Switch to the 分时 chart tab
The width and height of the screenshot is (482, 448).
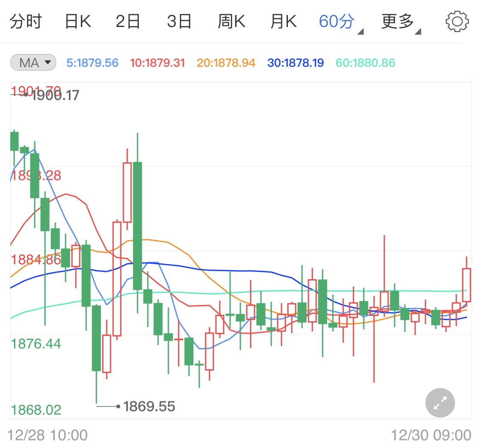[x=26, y=21]
